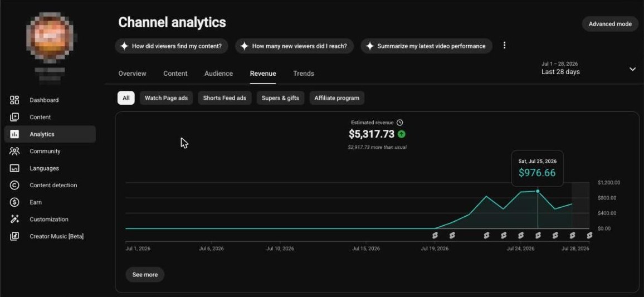Select Analytics in the sidebar
Screen dimensions: 644x297
point(50,134)
